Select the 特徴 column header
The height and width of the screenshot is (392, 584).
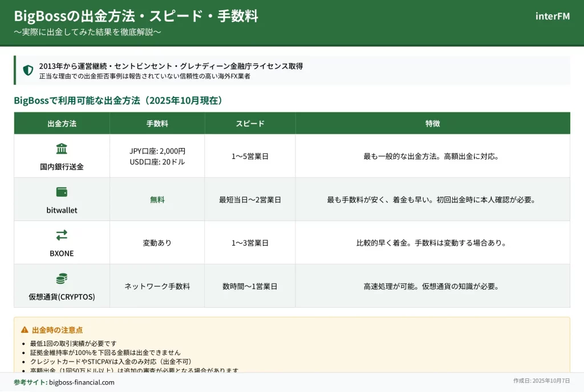click(432, 124)
